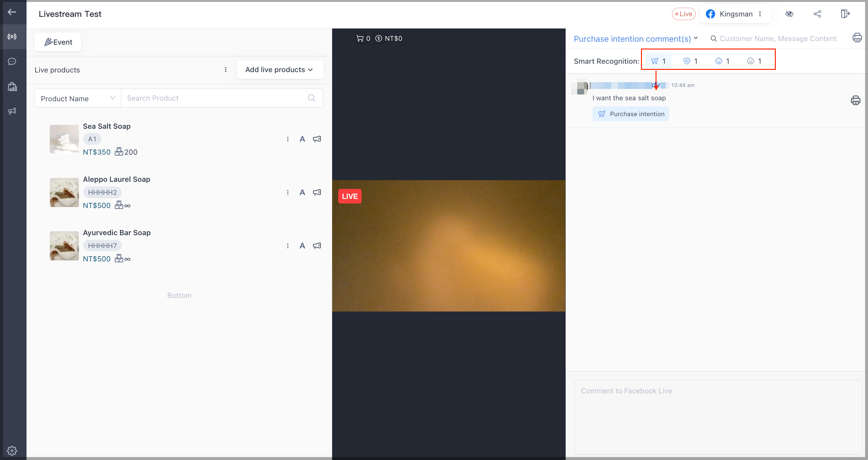
Task: Click the HHHHH2 keyword tag
Action: coord(103,192)
